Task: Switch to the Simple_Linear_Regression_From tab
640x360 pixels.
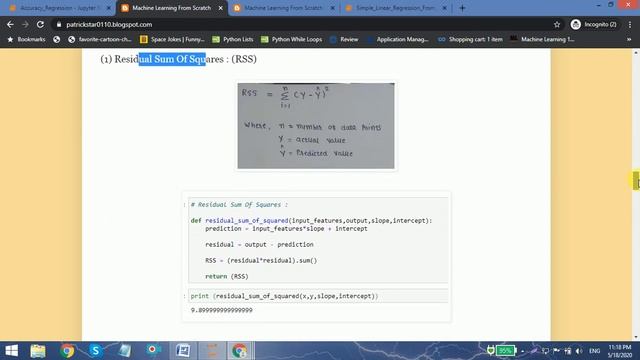Action: pyautogui.click(x=395, y=8)
